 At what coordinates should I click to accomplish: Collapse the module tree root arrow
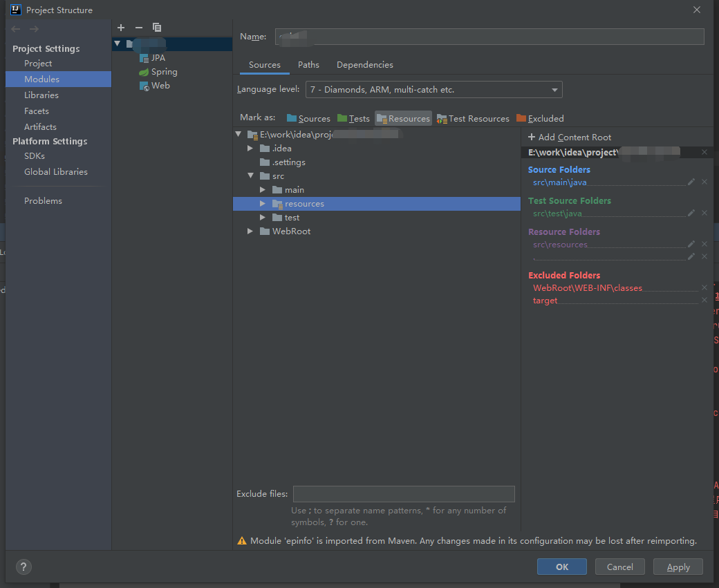[x=118, y=44]
